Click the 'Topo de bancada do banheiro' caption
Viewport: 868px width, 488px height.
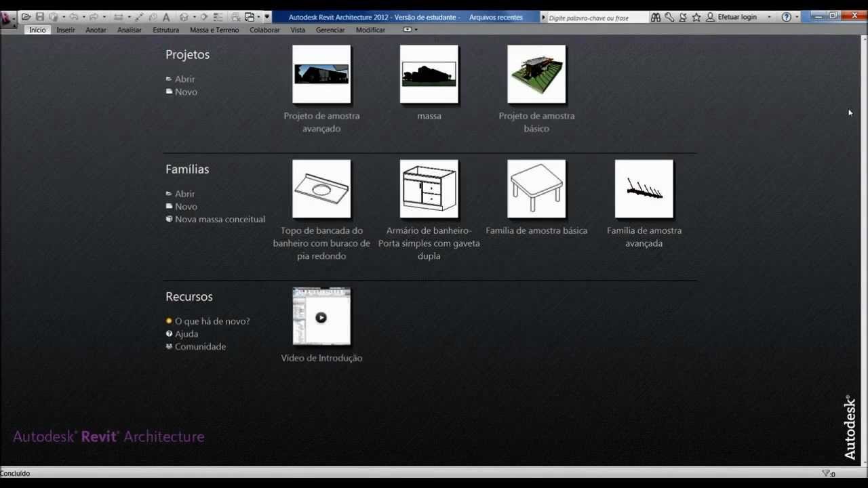pyautogui.click(x=321, y=243)
